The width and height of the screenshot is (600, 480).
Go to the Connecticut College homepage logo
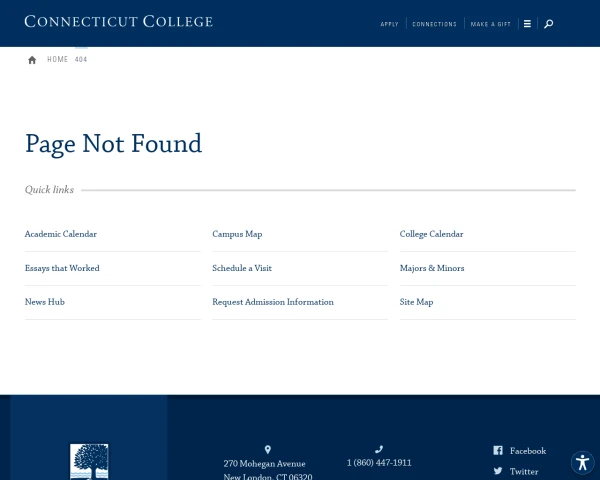tap(118, 21)
